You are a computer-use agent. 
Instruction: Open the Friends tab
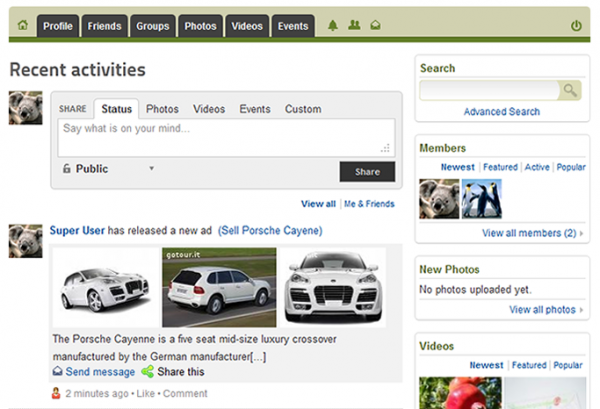104,26
